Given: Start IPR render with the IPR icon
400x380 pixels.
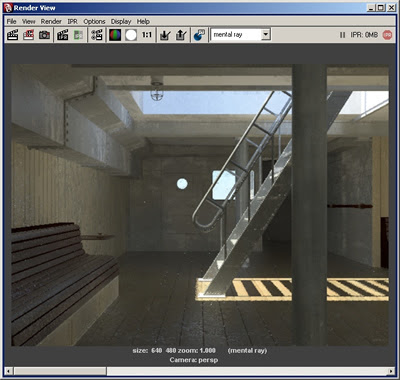Looking at the screenshot, I should click(62, 35).
